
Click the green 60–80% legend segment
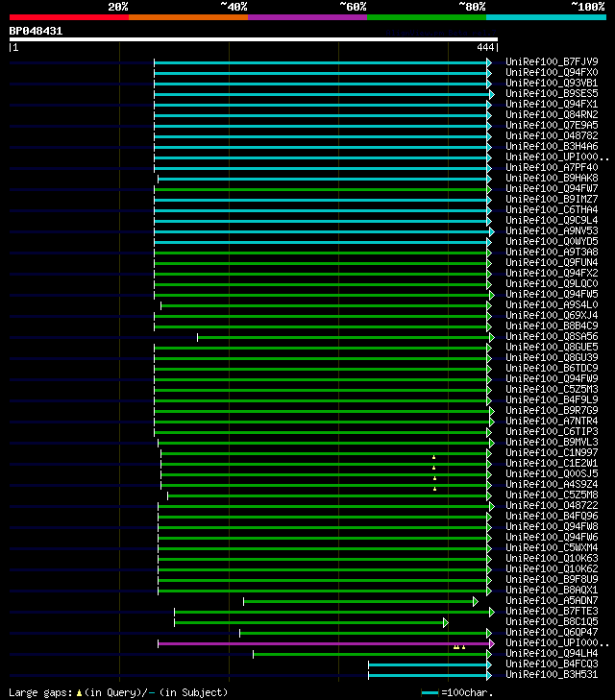pyautogui.click(x=427, y=17)
